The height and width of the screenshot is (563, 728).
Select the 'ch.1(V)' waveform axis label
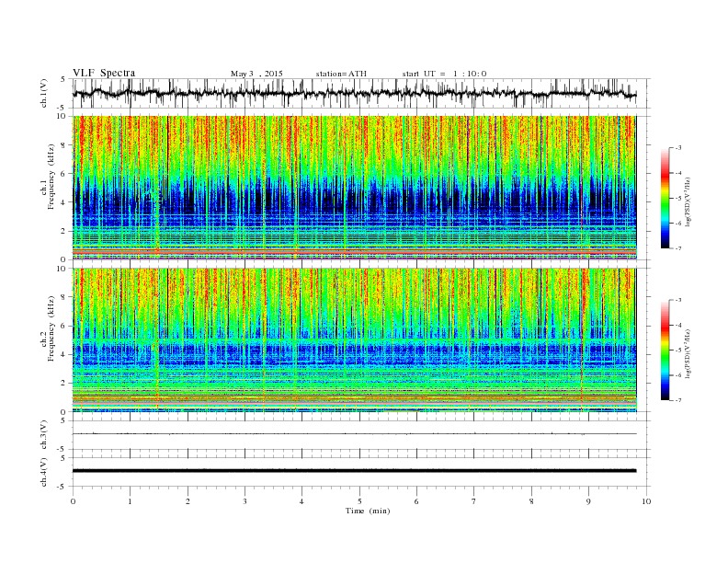[44, 93]
